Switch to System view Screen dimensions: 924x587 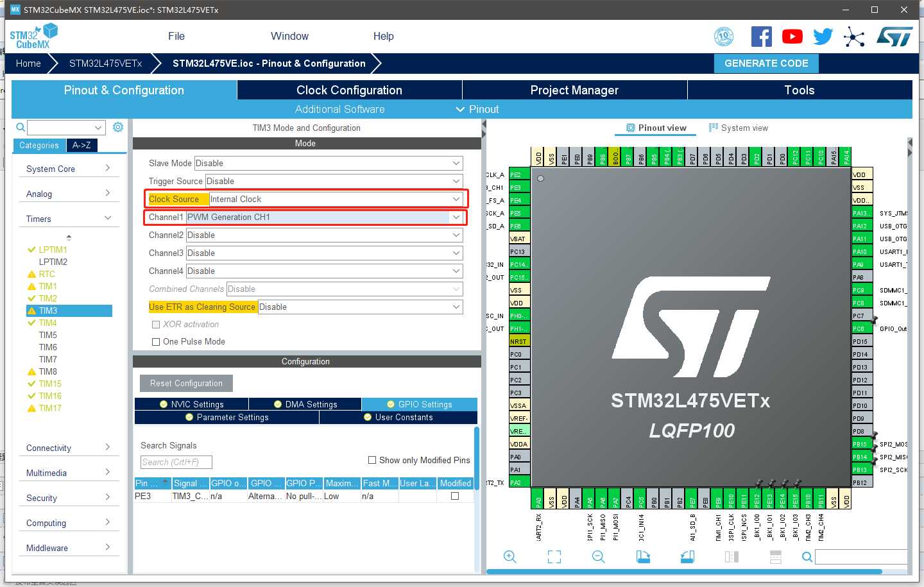tap(738, 128)
